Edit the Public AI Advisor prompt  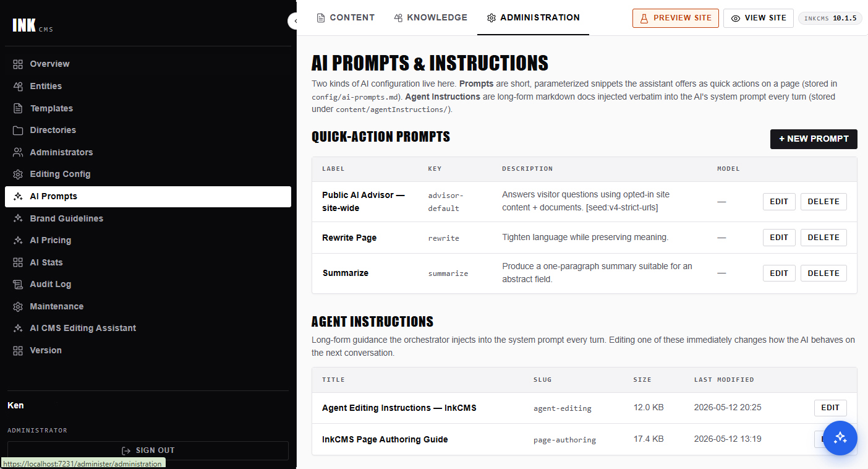click(779, 202)
